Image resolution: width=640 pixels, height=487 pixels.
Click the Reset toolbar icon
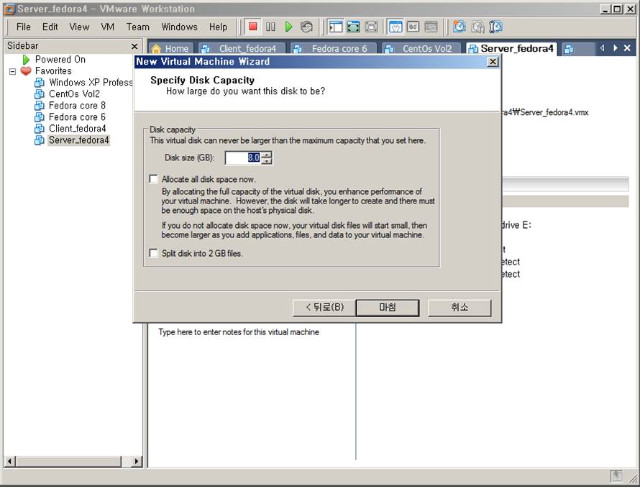307,27
